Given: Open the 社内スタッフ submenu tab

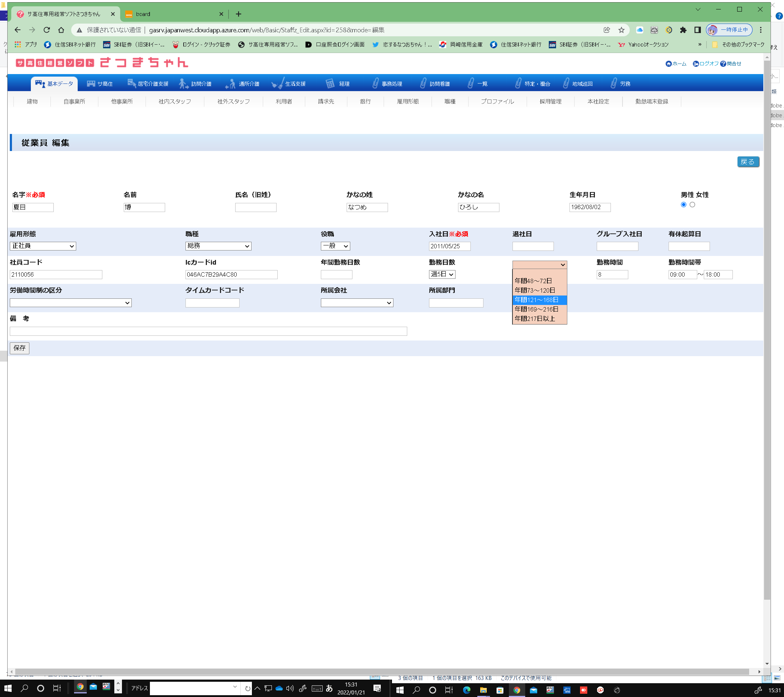Looking at the screenshot, I should coord(175,101).
